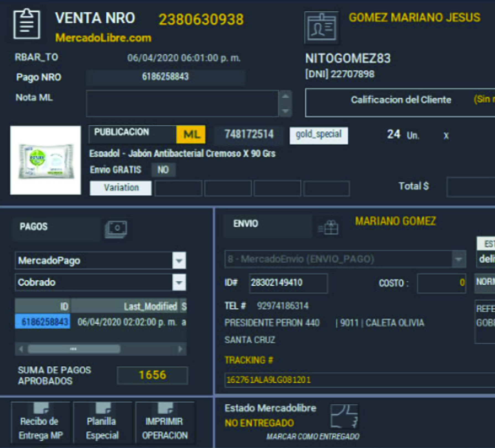Open the customer ID card icon
Viewport: 495px width, 448px height.
click(322, 28)
